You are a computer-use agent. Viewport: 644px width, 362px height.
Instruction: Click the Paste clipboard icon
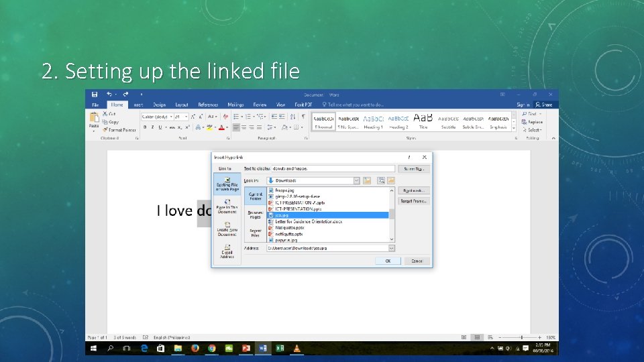tap(94, 118)
